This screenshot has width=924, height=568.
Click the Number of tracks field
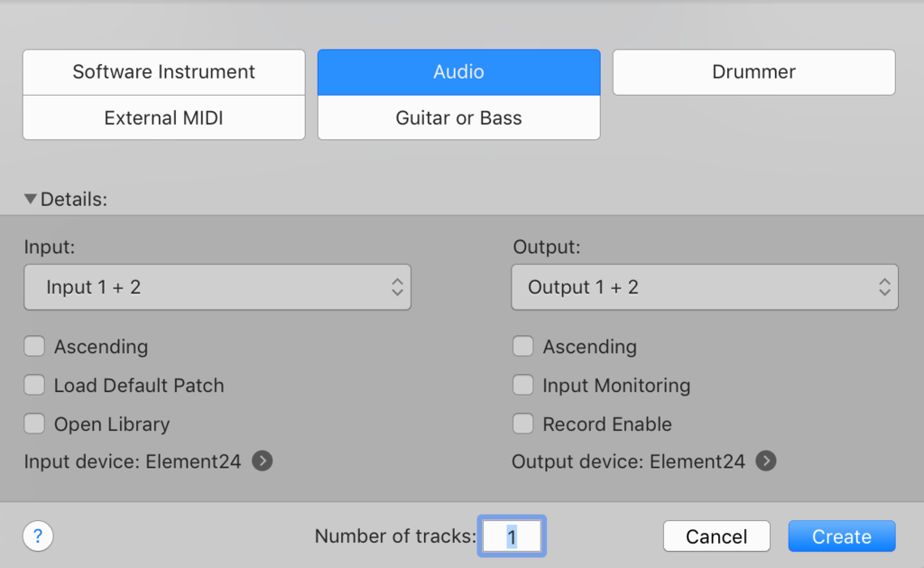(512, 536)
